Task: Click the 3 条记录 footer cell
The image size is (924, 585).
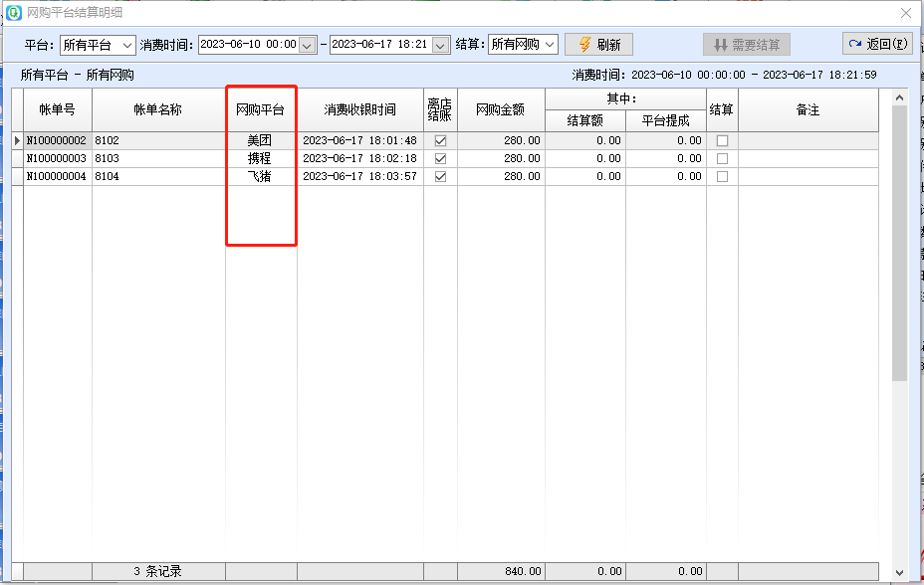Action: (158, 571)
